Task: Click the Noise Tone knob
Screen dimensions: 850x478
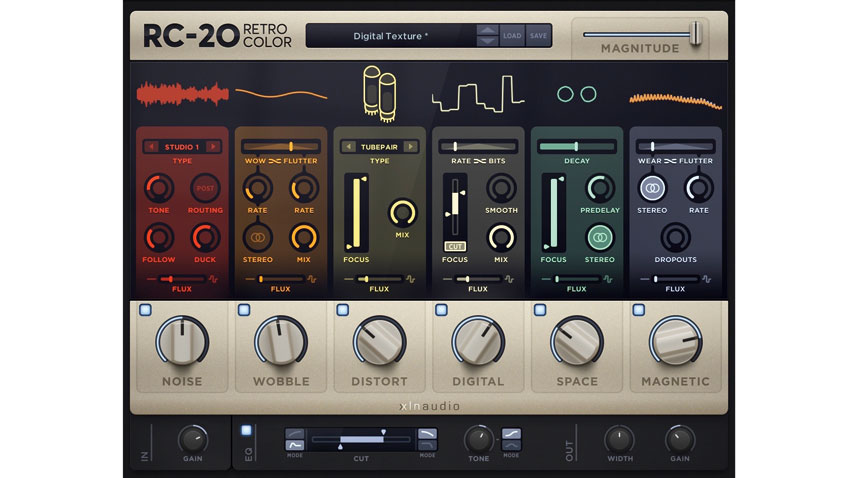Action: (x=159, y=188)
